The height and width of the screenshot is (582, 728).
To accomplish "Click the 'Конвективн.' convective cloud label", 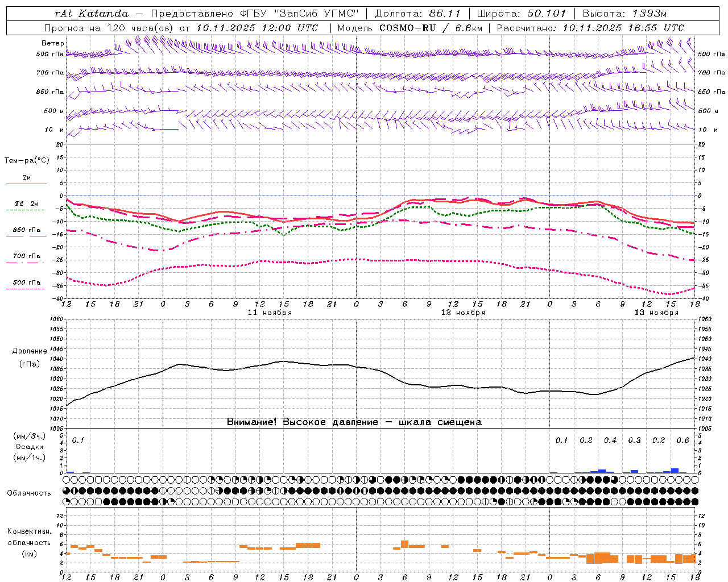I will (29, 532).
